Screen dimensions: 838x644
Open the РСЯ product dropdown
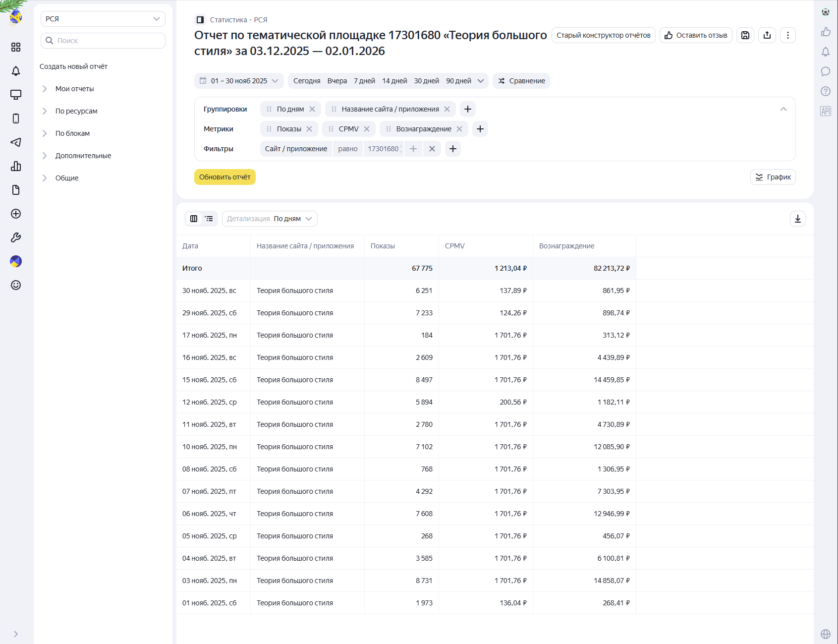point(103,19)
